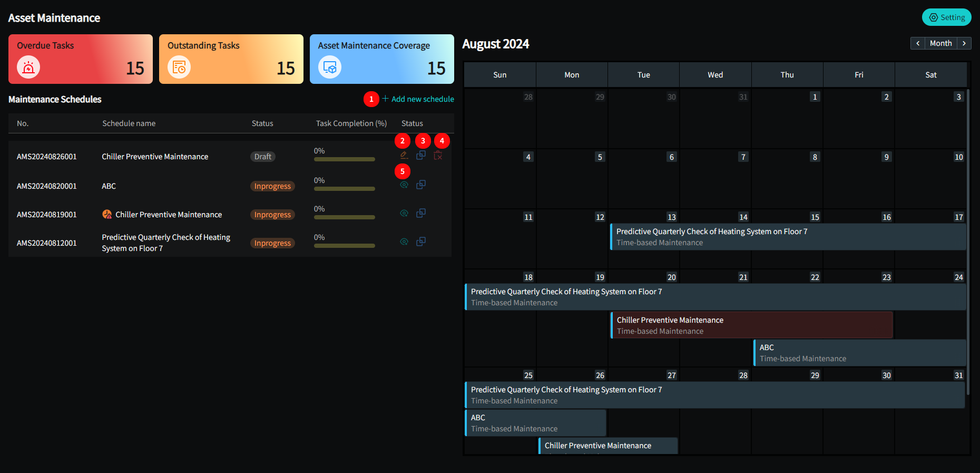This screenshot has height=473, width=980.
Task: Select schedule number AMS20240812001
Action: pos(47,243)
